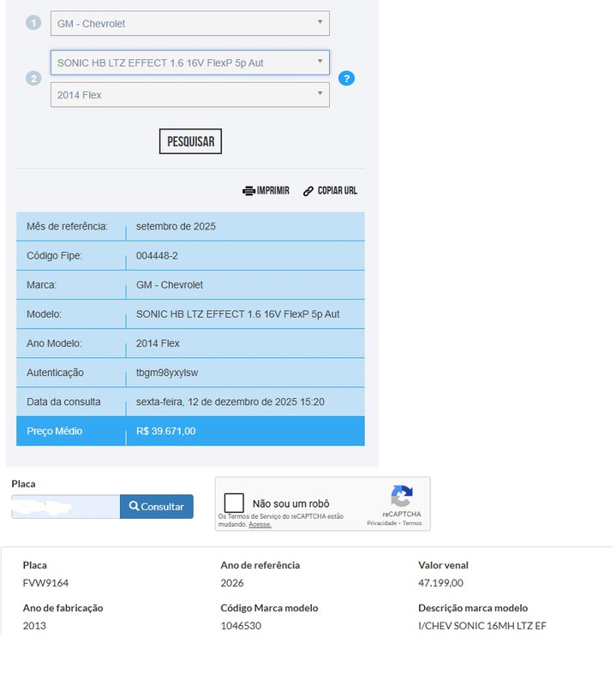Image resolution: width=616 pixels, height=685 pixels.
Task: Click the Consultar search button
Action: [157, 508]
